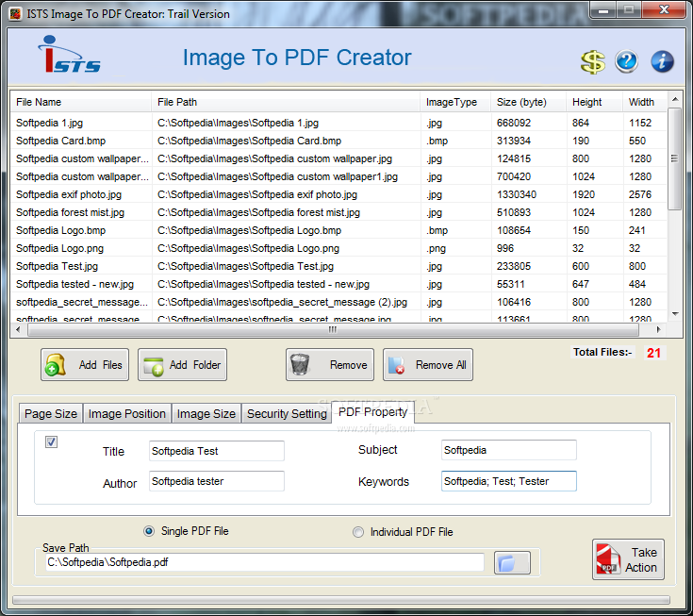The width and height of the screenshot is (693, 616).
Task: Select the row Softpedia 1.jpg
Action: (x=338, y=123)
